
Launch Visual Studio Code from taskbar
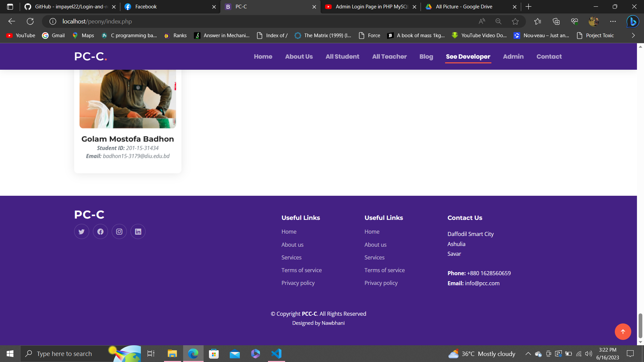[x=276, y=354]
